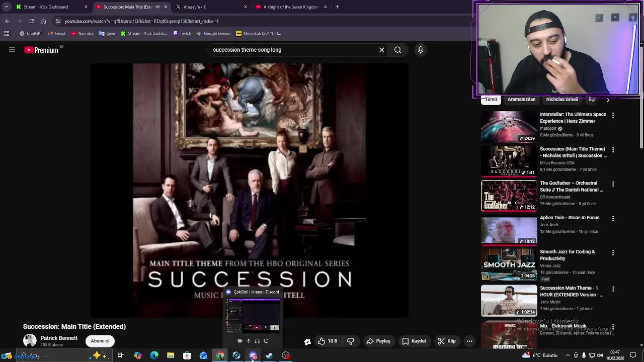
Task: Show hidden system tray icons chevron
Action: (x=568, y=355)
